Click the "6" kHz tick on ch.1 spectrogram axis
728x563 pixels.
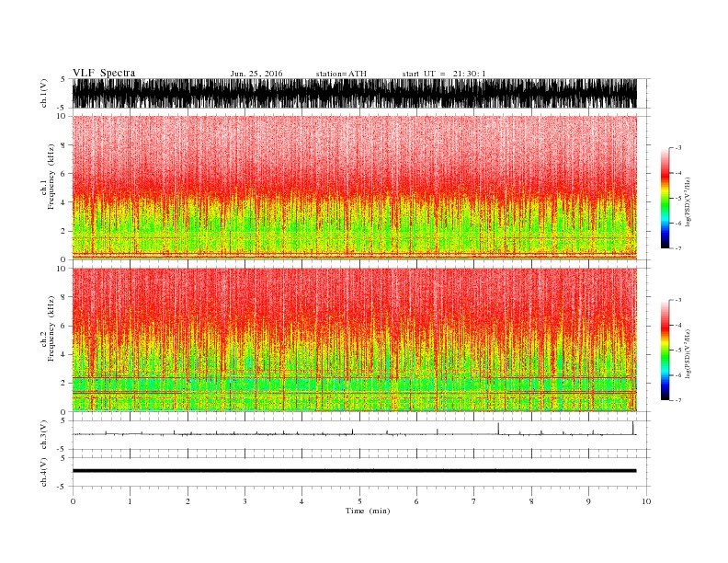coord(64,174)
